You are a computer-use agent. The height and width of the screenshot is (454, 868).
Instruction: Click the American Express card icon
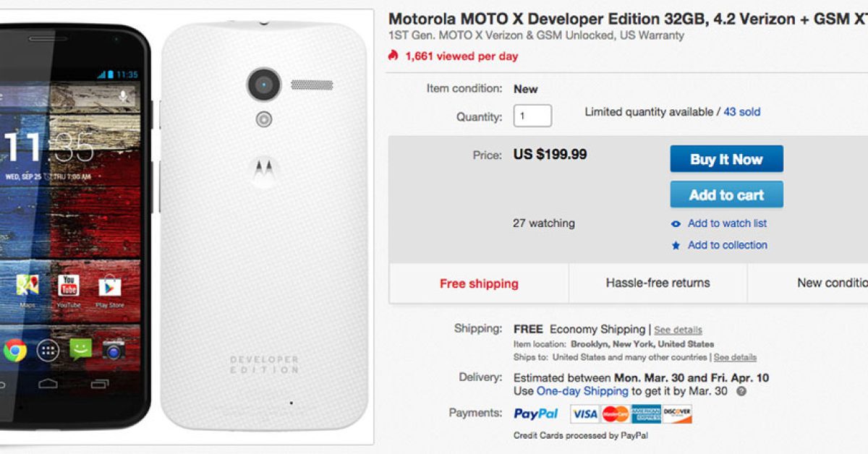[x=646, y=414]
